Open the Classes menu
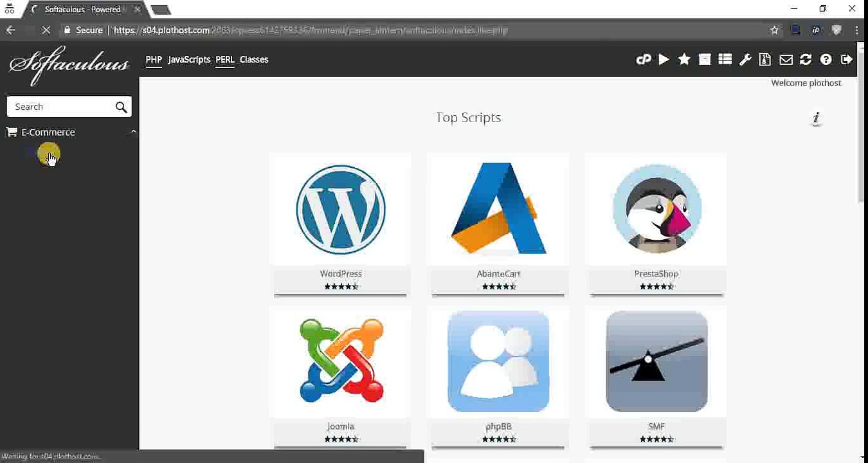 pos(254,60)
